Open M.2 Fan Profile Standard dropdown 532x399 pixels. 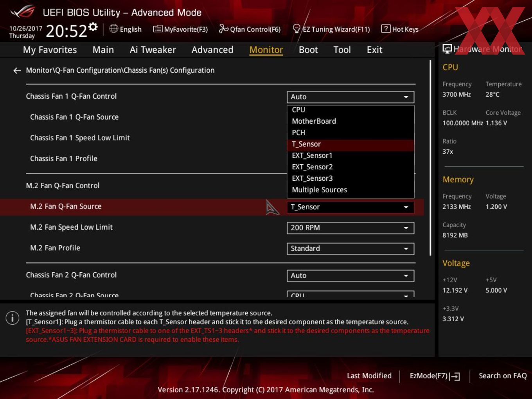point(350,248)
